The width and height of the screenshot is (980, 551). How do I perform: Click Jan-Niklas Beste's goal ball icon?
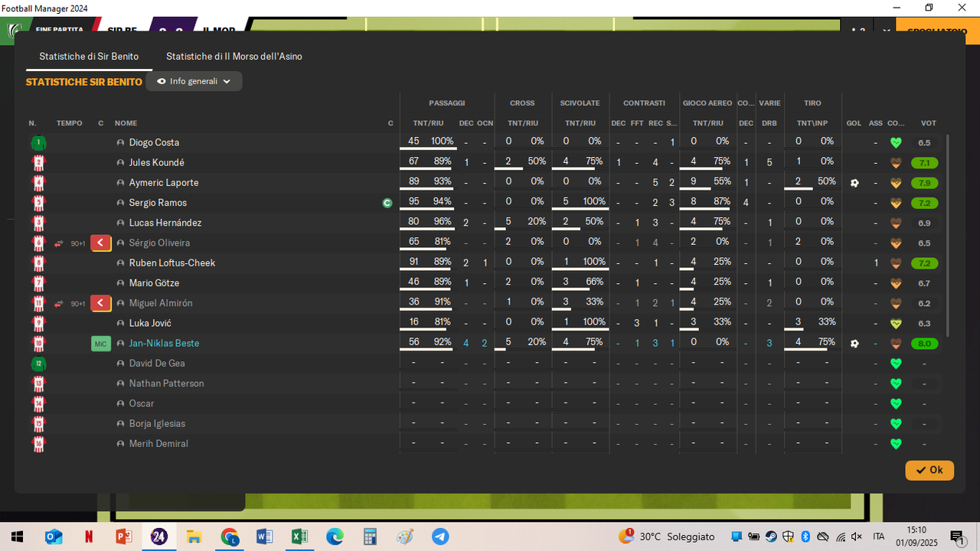point(854,344)
